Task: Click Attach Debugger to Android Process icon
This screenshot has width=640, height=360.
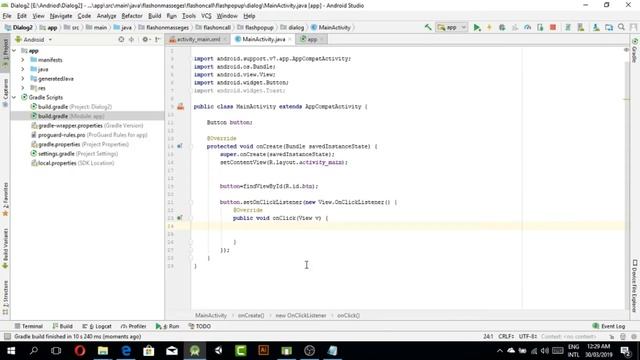Action: point(540,27)
